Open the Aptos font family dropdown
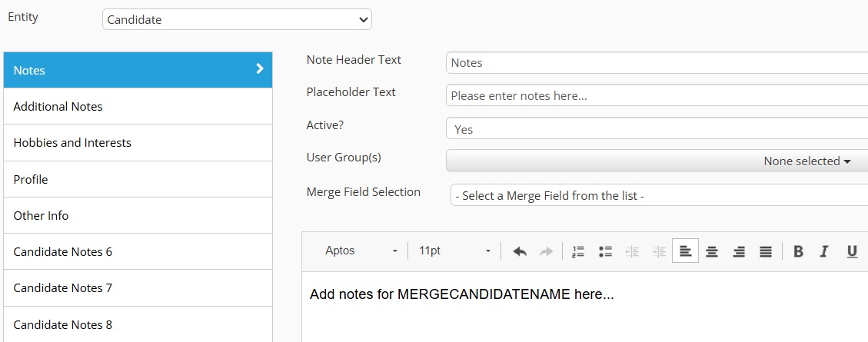Viewport: 868px width, 342px height. (360, 251)
